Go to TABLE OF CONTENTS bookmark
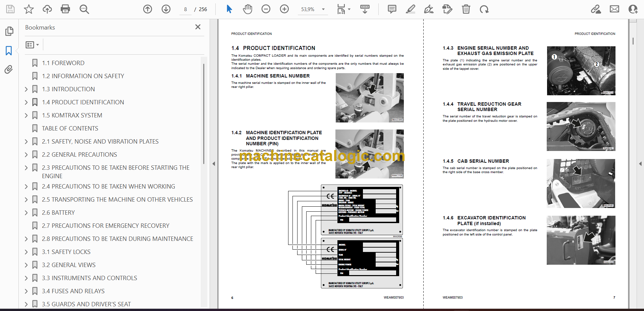Screen dimensions: 644x311 coord(70,128)
